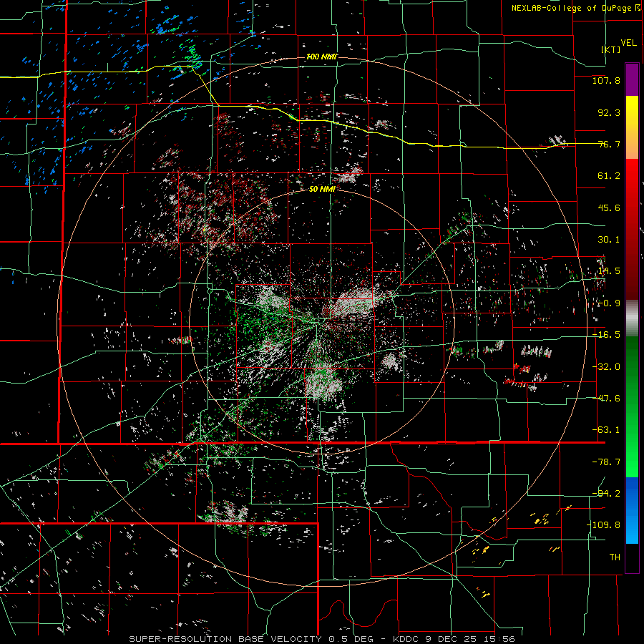
Task: Click the VEL legend heading
Action: pyautogui.click(x=628, y=43)
